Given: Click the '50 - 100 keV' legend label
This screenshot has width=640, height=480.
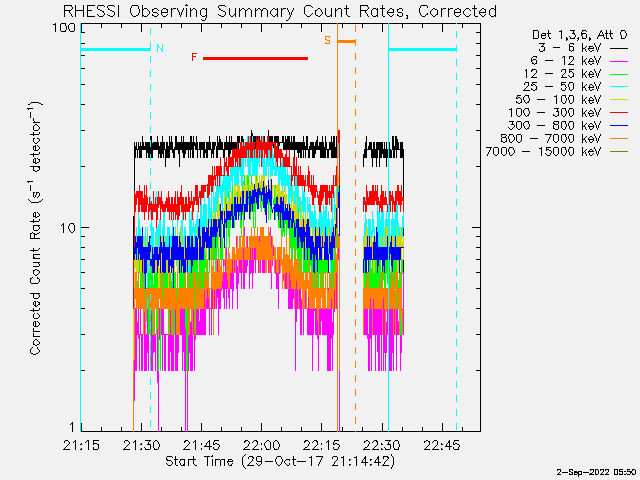Looking at the screenshot, I should [x=558, y=100].
